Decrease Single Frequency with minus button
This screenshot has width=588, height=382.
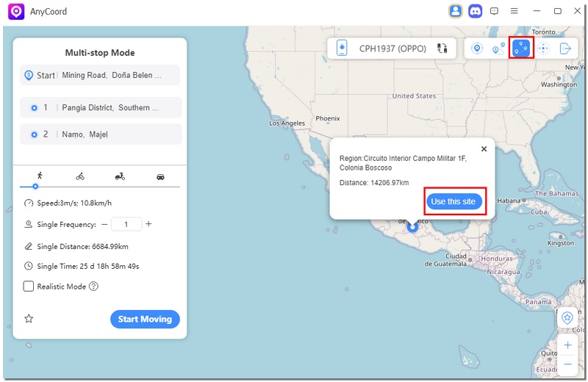[104, 224]
